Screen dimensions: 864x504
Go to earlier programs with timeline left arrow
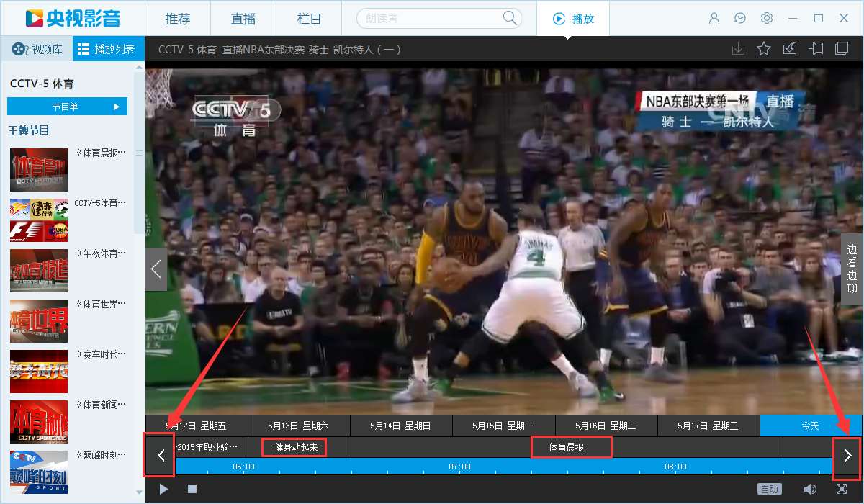point(161,455)
